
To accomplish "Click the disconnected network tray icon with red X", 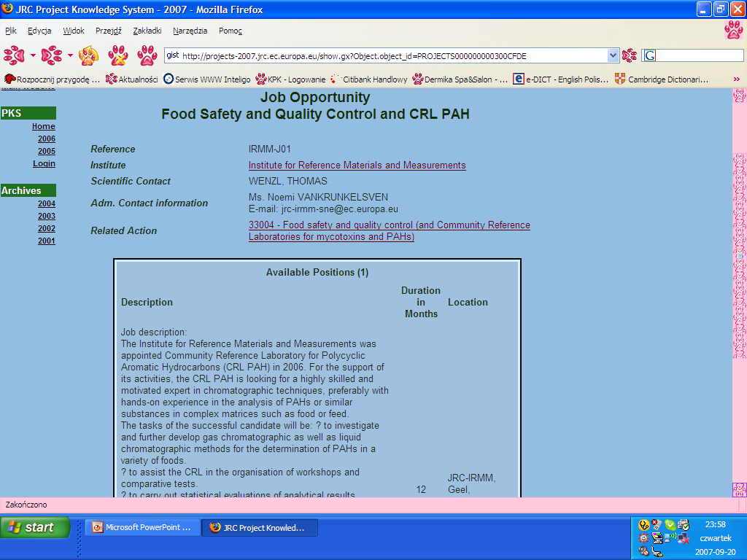I will tap(684, 539).
